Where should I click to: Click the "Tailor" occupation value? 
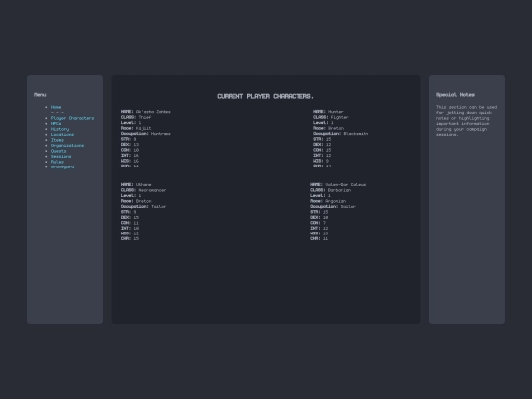point(158,207)
